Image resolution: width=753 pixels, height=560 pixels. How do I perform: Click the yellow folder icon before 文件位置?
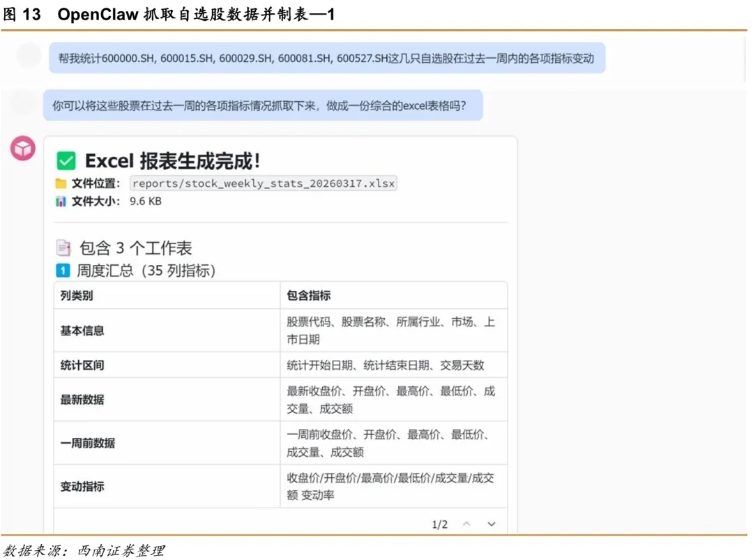61,183
